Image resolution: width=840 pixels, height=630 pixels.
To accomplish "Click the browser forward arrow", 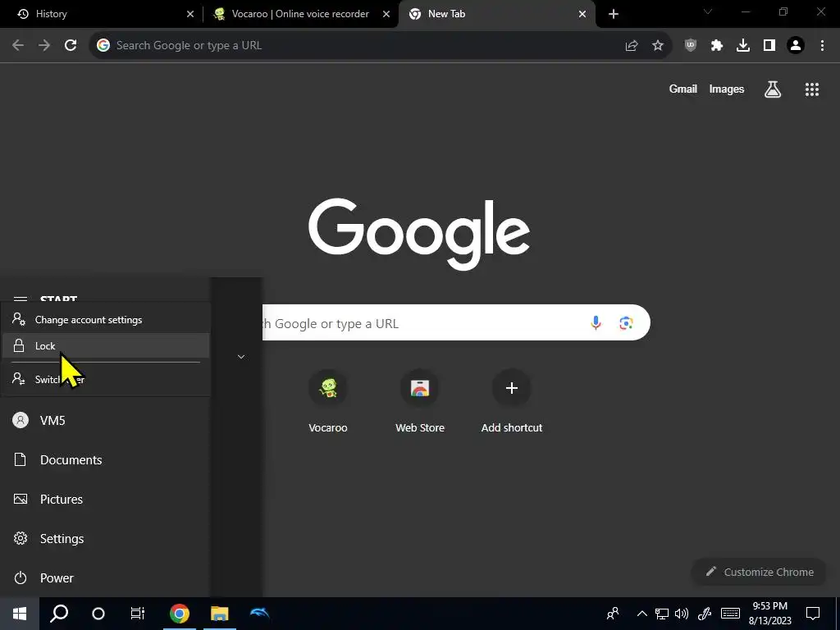I will pyautogui.click(x=44, y=46).
